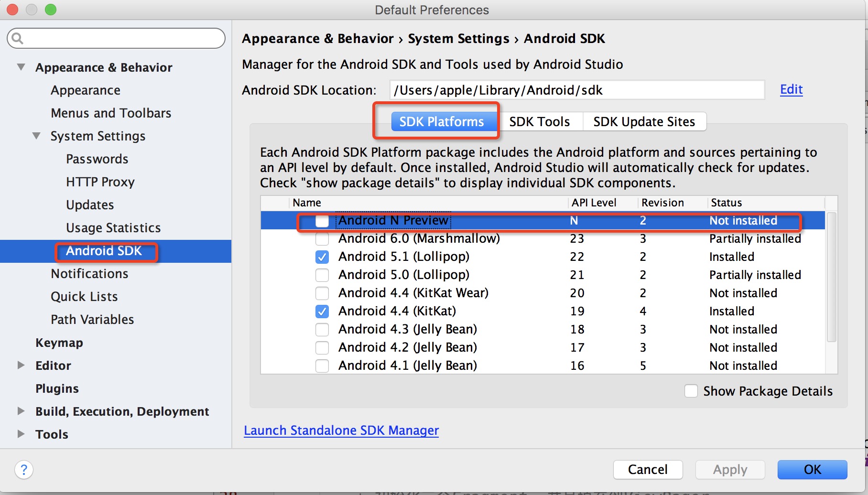Viewport: 868px width, 495px height.
Task: Collapse the System Settings tree node
Action: [x=36, y=136]
